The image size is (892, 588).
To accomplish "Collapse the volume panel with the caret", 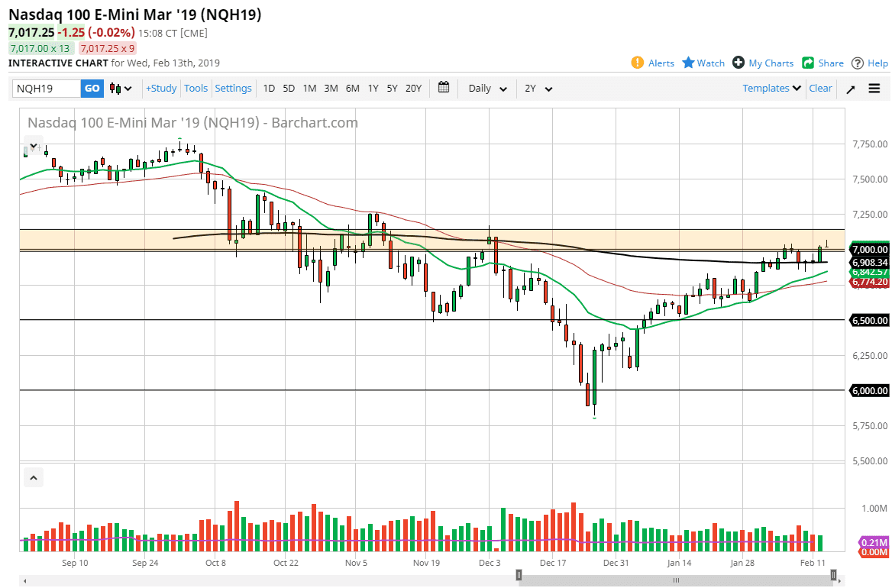I will 33,477.
